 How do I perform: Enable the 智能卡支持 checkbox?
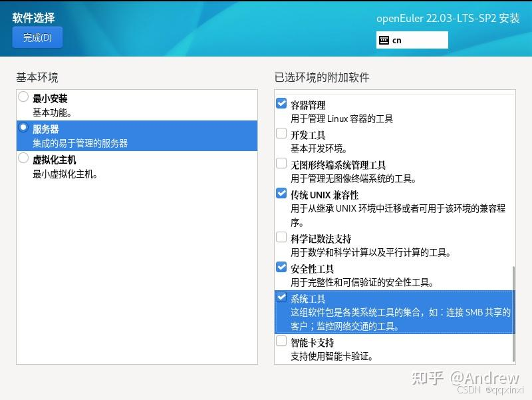(x=281, y=341)
